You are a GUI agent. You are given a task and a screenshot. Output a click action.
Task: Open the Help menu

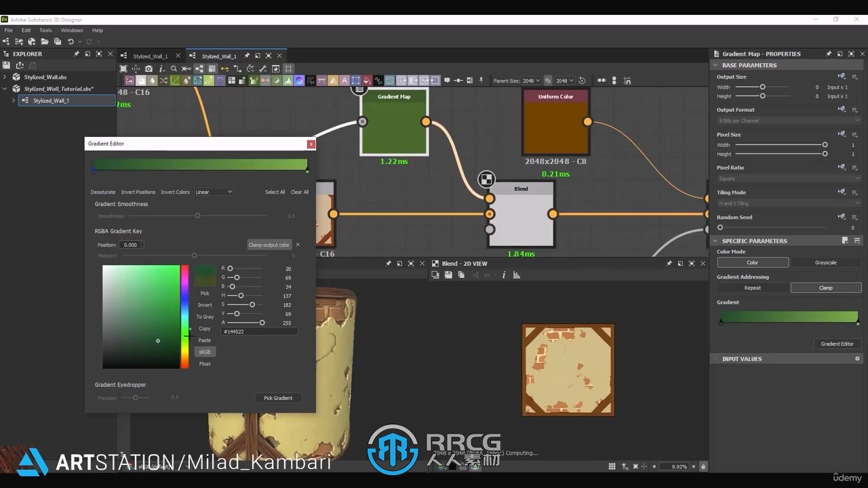[98, 30]
